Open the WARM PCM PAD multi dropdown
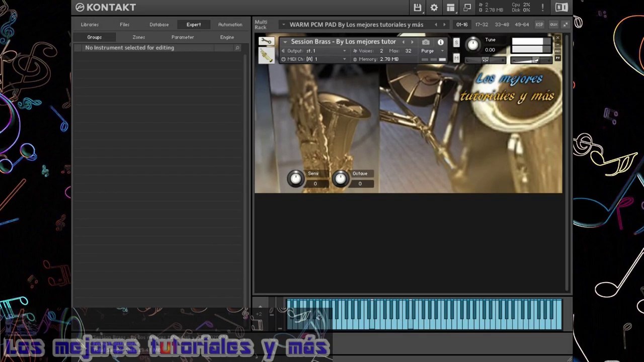644x362 pixels. pyautogui.click(x=283, y=25)
